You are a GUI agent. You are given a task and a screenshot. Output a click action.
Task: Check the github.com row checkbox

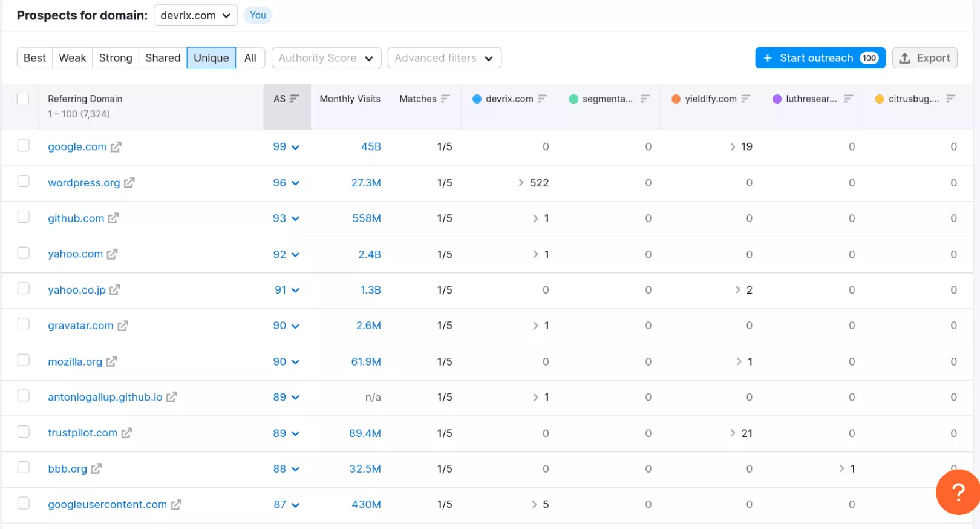pos(23,217)
